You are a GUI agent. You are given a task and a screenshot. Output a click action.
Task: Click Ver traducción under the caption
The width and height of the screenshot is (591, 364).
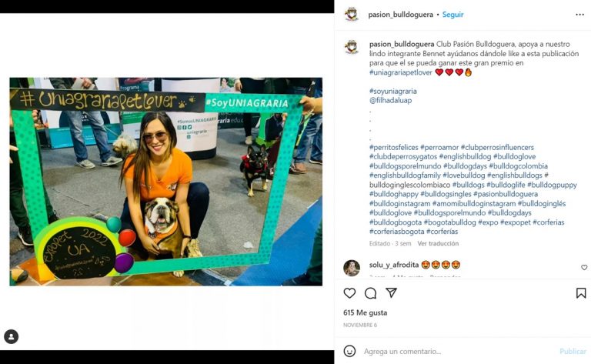click(x=438, y=243)
